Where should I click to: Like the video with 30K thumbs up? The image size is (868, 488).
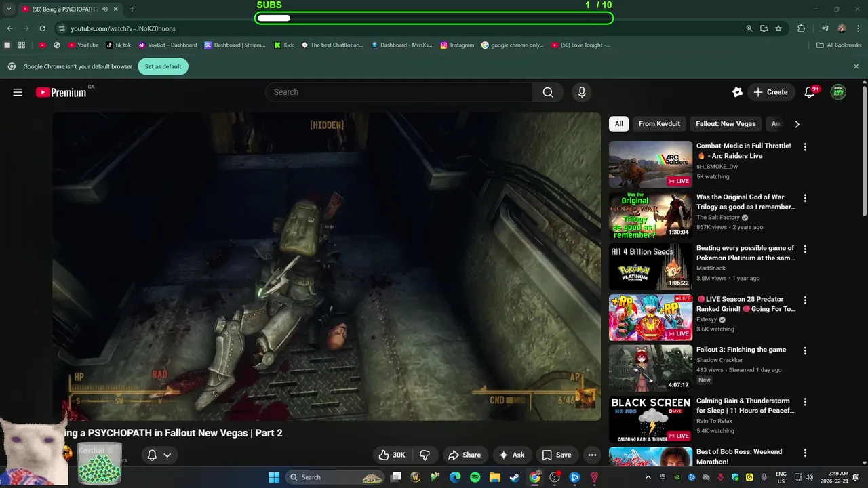pos(391,455)
